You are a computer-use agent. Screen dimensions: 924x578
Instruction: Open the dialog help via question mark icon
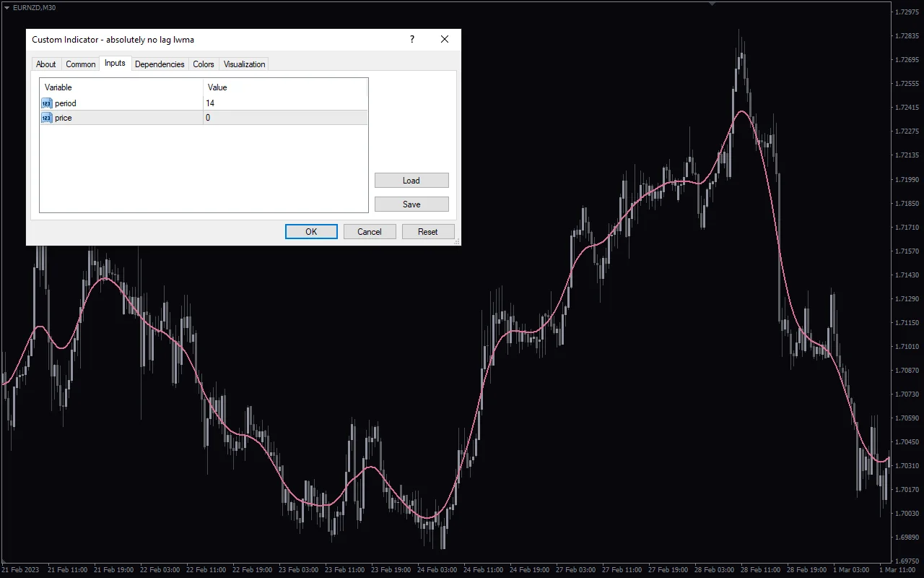click(x=411, y=39)
